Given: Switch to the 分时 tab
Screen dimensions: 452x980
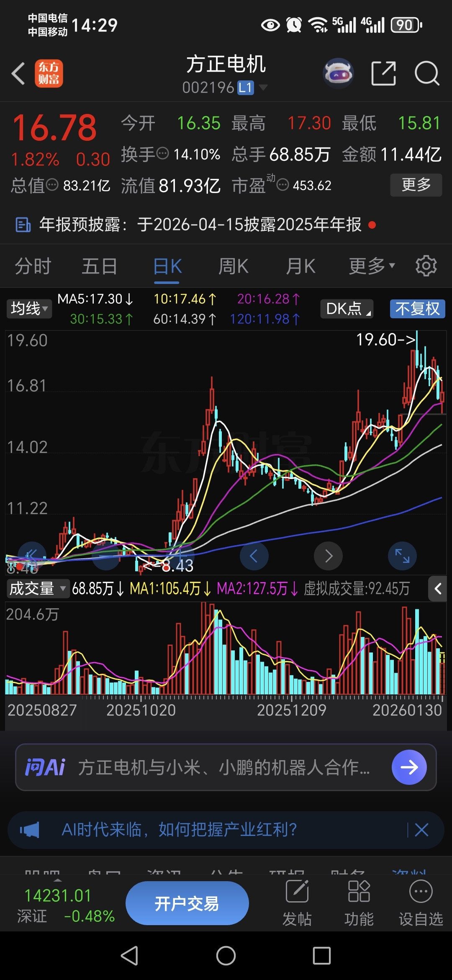Looking at the screenshot, I should [x=33, y=266].
